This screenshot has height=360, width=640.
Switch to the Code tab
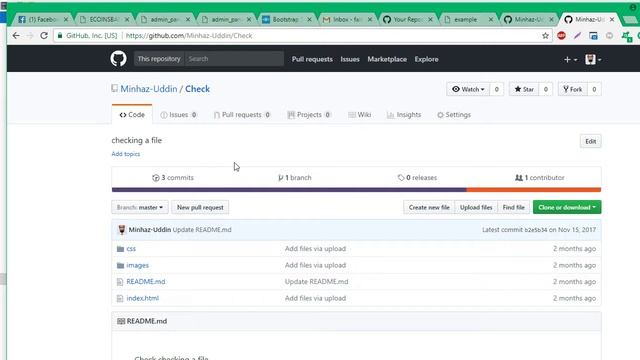(132, 115)
